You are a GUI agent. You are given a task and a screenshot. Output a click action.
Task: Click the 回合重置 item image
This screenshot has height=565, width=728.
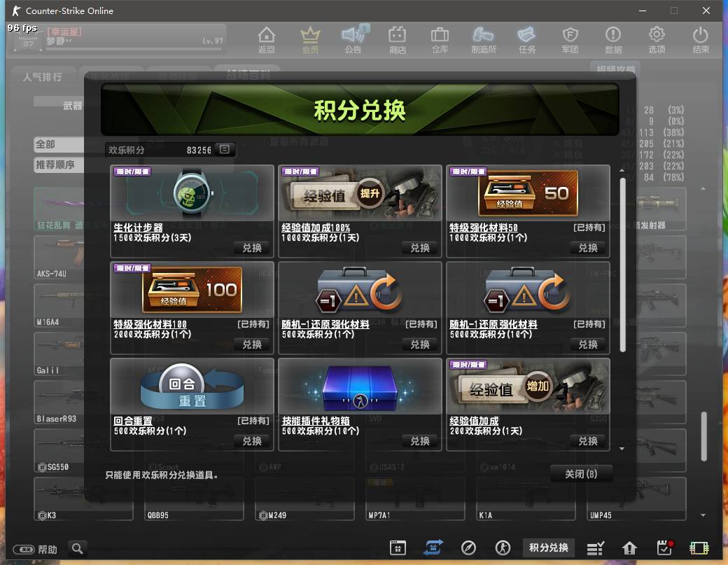coord(192,386)
